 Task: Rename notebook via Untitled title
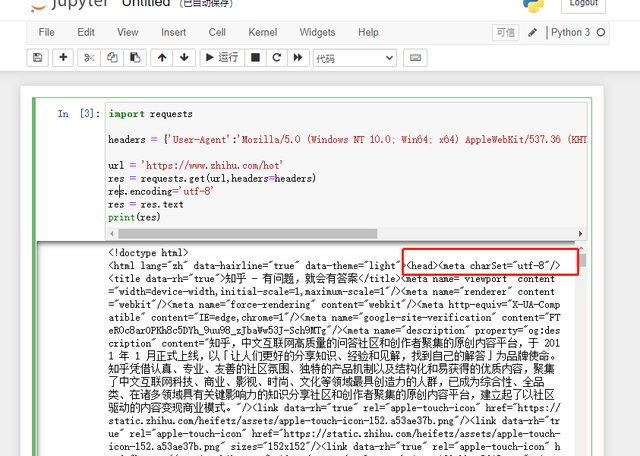(x=146, y=4)
